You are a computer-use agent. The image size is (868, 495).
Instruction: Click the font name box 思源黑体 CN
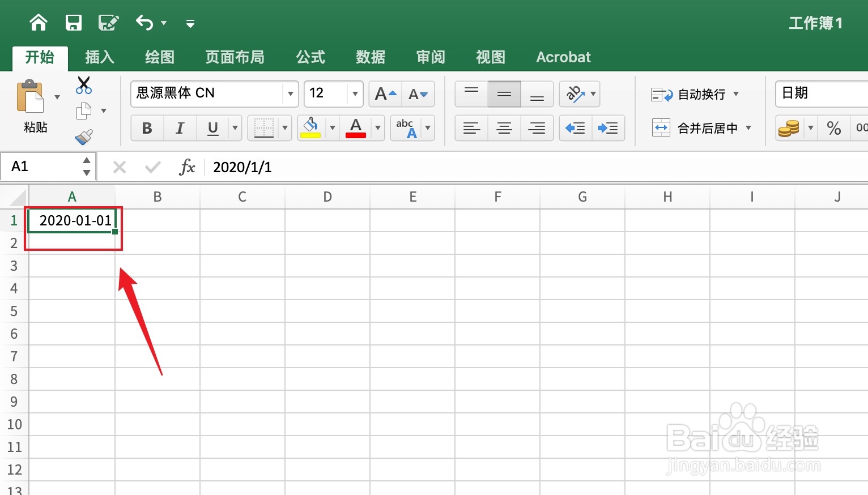pyautogui.click(x=207, y=93)
